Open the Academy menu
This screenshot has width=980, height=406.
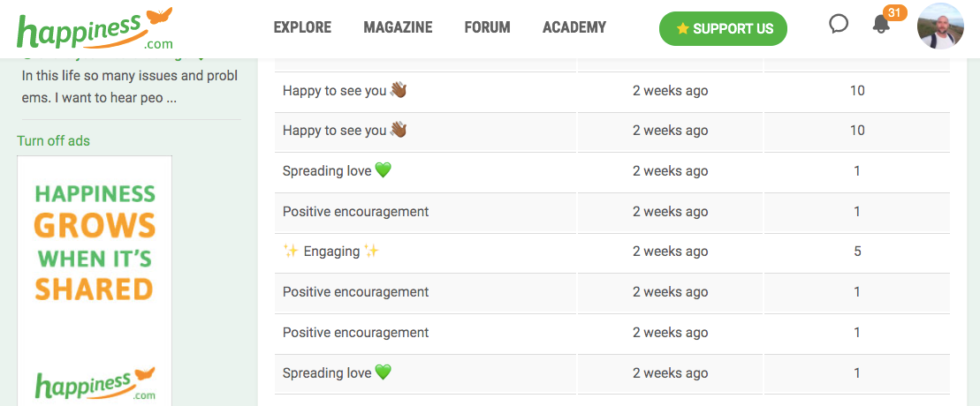574,27
